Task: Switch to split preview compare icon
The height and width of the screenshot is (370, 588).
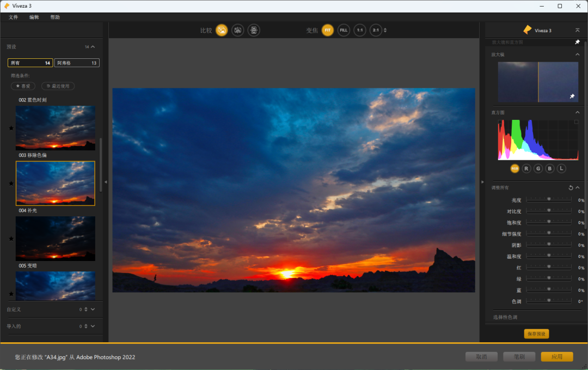Action: pos(237,31)
